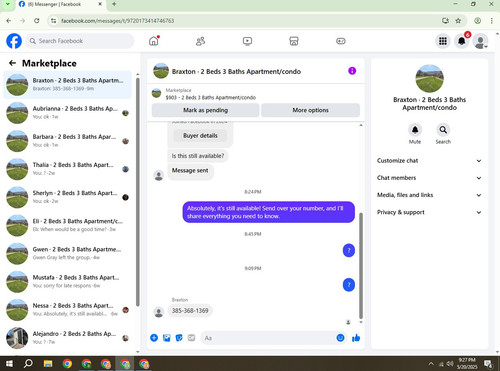Go back in the browser
Viewport: 500px width, 371px height.
[x=9, y=21]
